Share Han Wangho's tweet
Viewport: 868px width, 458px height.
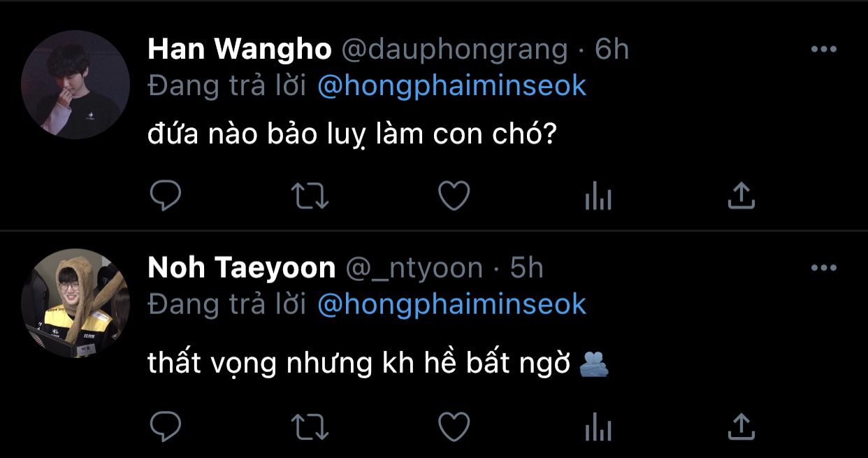742,196
